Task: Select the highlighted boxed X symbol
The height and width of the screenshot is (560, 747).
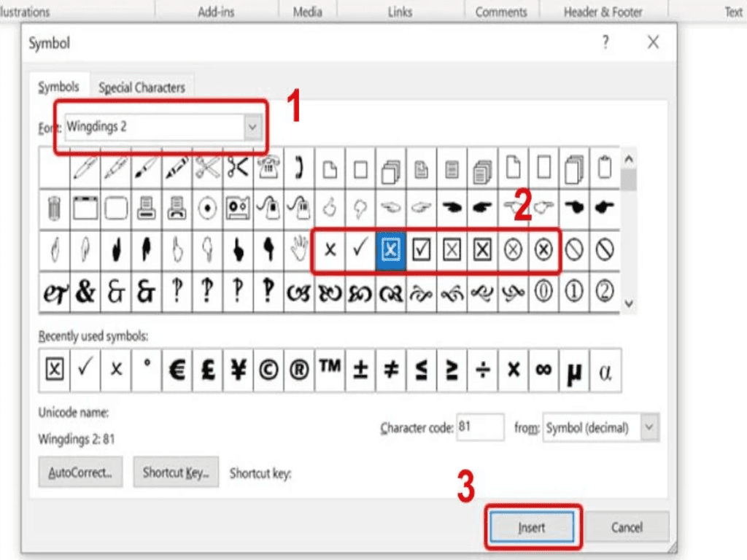Action: pos(391,250)
